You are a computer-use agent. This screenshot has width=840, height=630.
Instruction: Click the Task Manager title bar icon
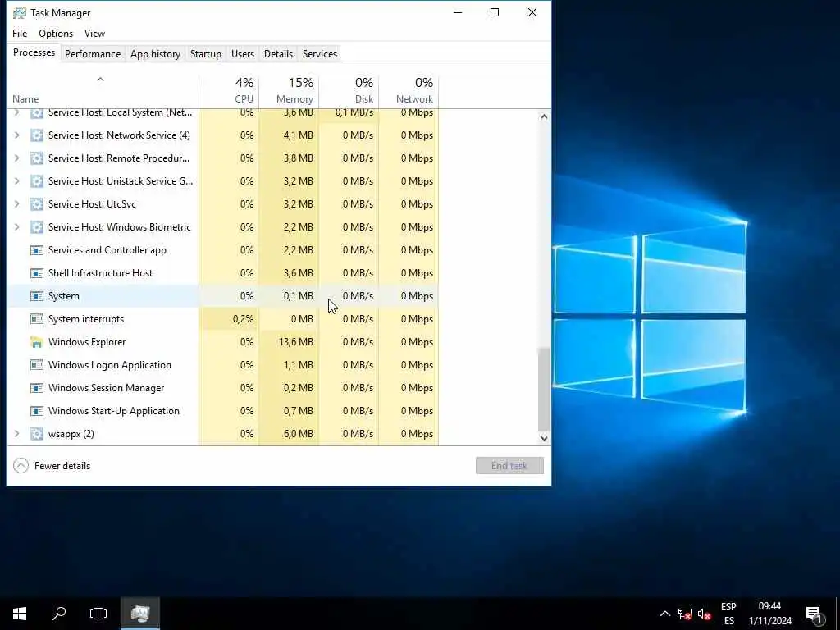click(20, 13)
